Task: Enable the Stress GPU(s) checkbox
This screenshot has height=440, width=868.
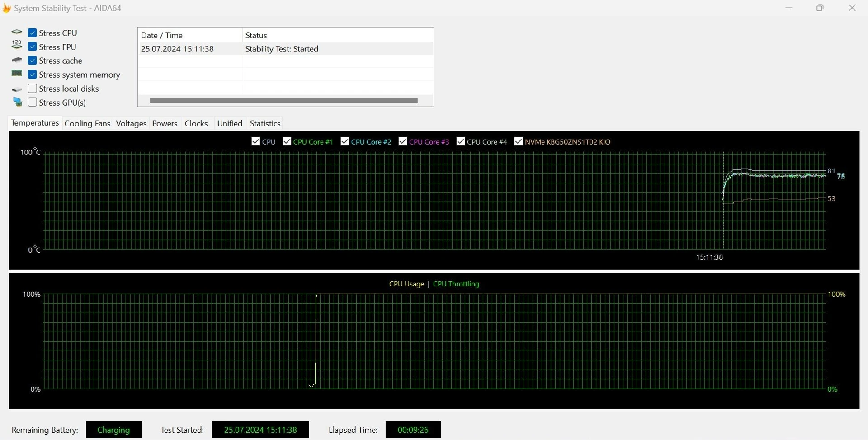Action: [x=32, y=102]
